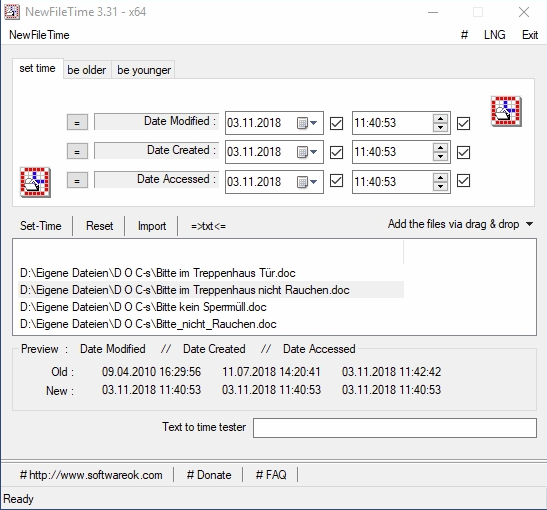This screenshot has width=547, height=510.
Task: Click the # Donate link
Action: coord(209,475)
